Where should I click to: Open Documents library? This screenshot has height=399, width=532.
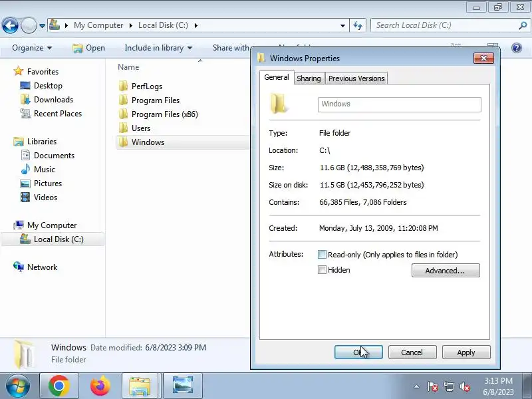(54, 156)
